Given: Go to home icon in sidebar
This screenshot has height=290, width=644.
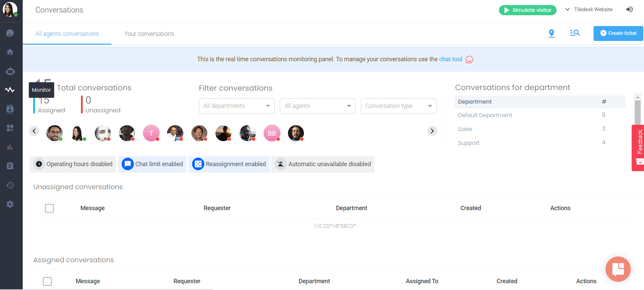Looking at the screenshot, I should click(10, 52).
